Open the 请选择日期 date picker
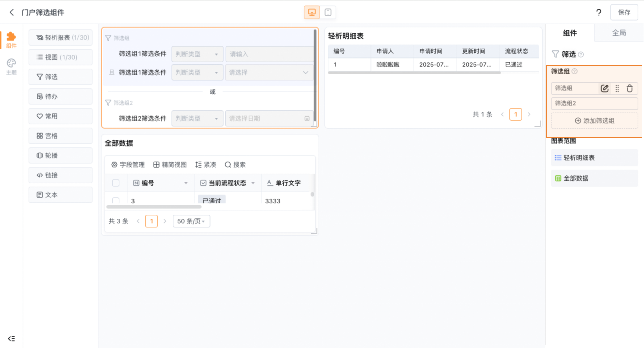The image size is (644, 362). pyautogui.click(x=269, y=118)
